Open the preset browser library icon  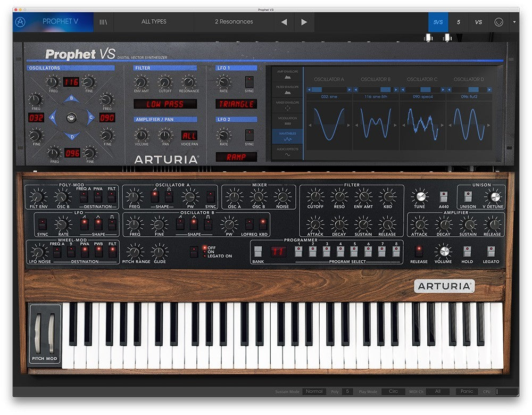pyautogui.click(x=103, y=22)
